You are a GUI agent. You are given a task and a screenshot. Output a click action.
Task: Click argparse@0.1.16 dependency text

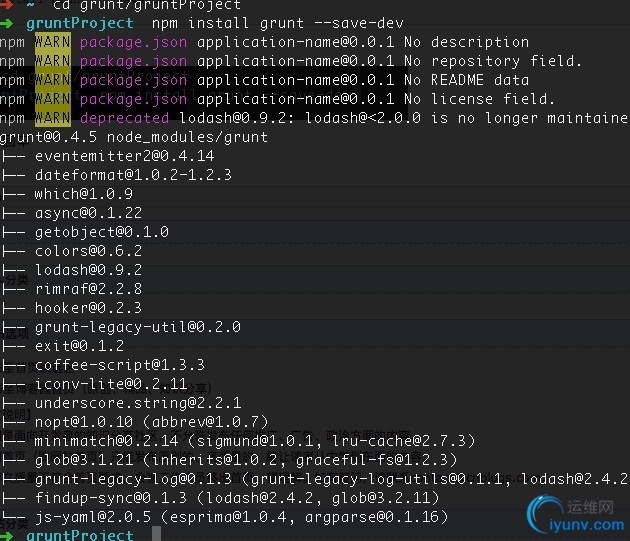[x=372, y=517]
